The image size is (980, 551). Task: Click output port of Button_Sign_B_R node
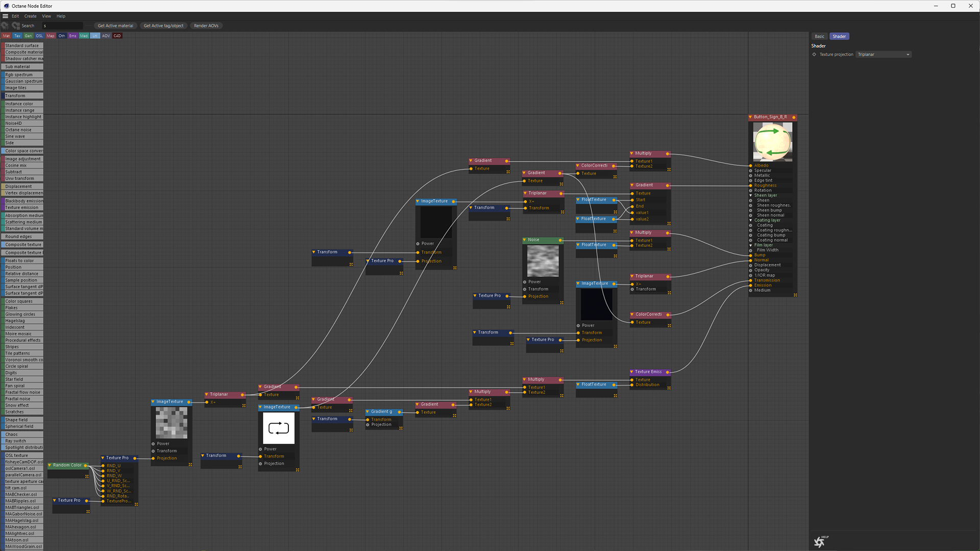[x=794, y=117]
